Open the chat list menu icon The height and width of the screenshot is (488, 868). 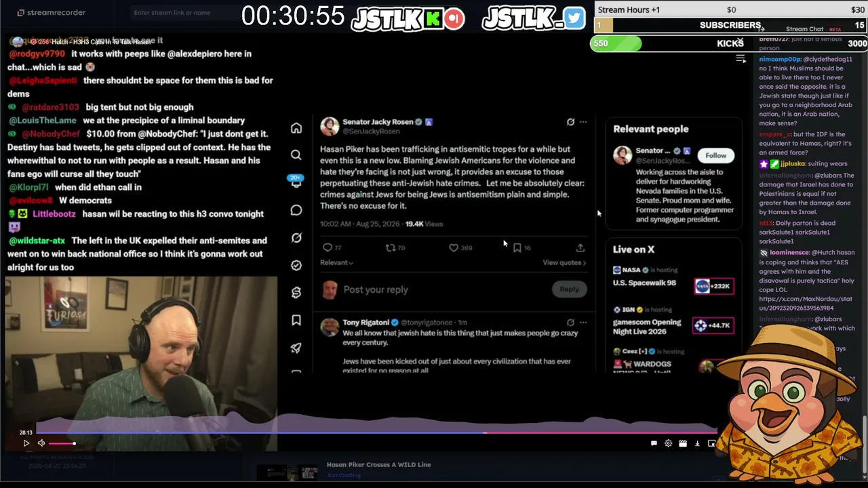pos(741,59)
